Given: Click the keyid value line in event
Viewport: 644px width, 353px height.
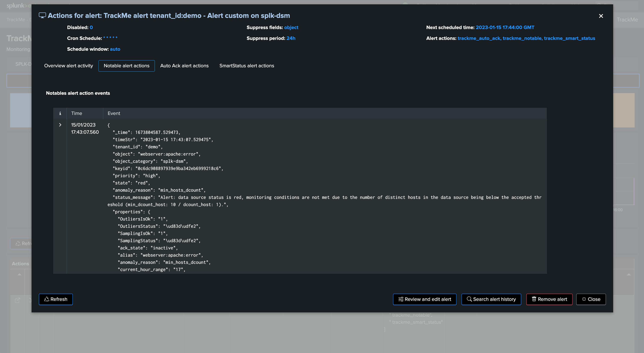Looking at the screenshot, I should [168, 168].
